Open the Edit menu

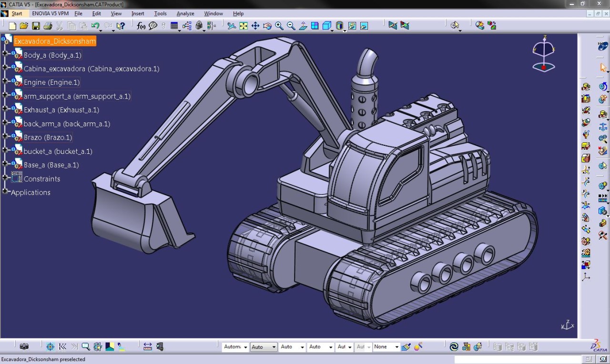coord(97,13)
